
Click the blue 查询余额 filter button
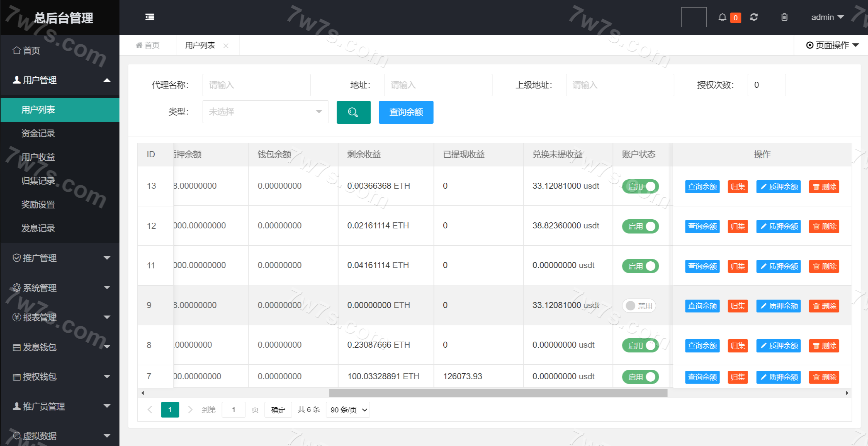(x=406, y=112)
